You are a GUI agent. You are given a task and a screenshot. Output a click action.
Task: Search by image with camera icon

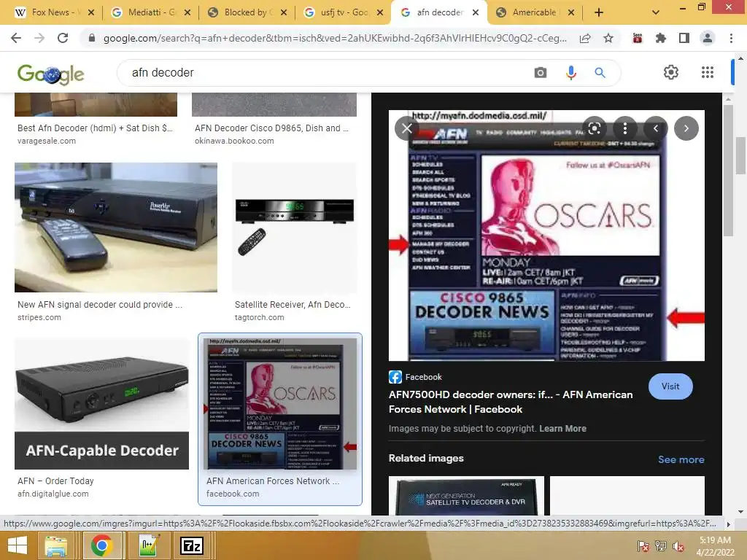(x=541, y=72)
